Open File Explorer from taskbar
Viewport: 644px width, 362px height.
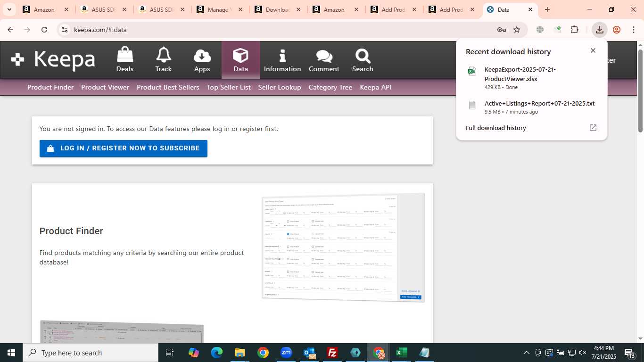(x=239, y=353)
